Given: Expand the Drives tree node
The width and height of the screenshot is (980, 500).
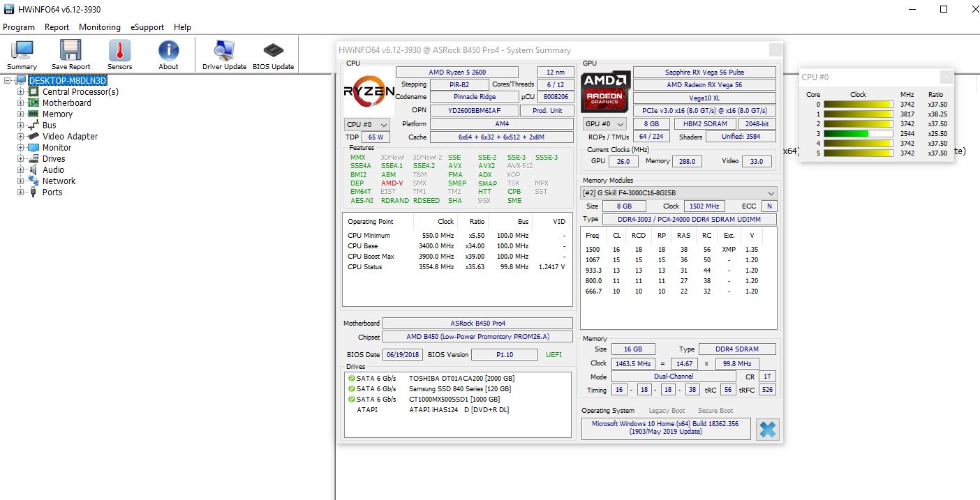Looking at the screenshot, I should 21,158.
